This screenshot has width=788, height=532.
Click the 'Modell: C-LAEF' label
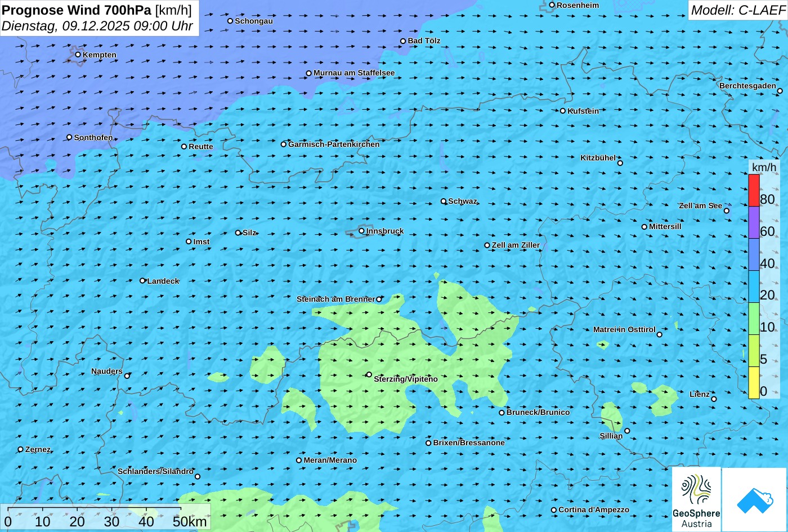[737, 10]
